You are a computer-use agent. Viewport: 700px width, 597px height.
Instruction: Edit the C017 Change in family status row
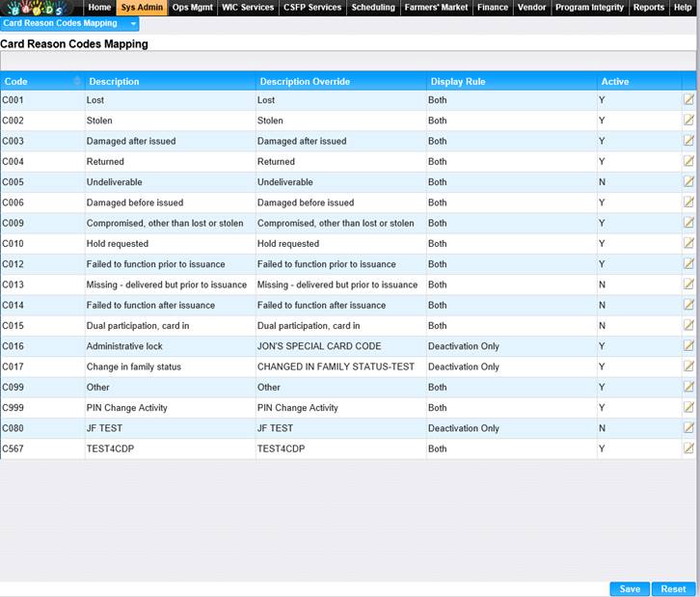688,366
